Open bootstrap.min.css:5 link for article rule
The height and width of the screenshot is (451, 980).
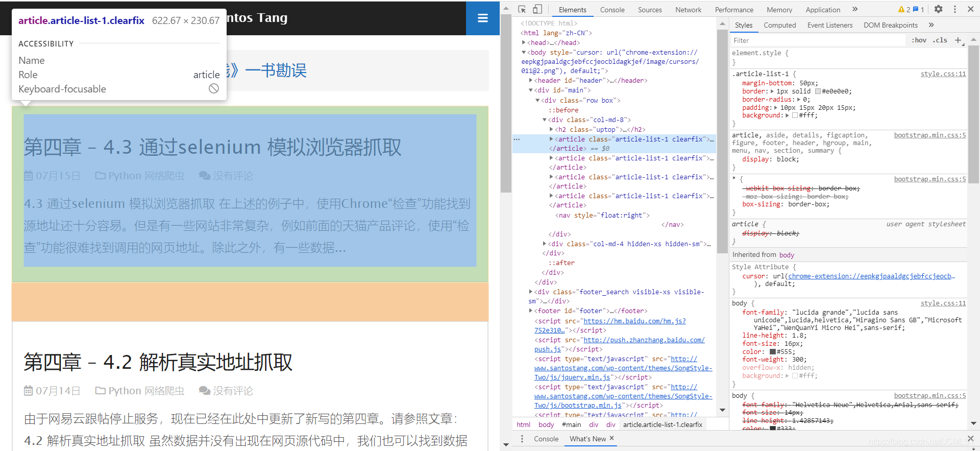(x=930, y=135)
